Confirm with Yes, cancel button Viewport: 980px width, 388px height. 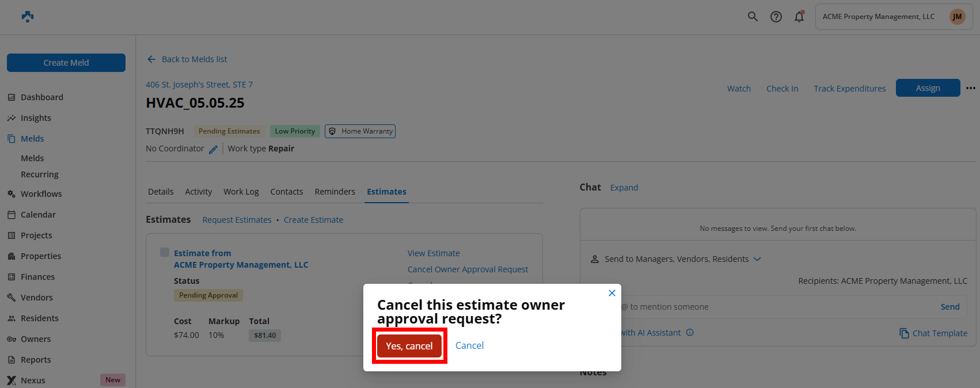409,346
